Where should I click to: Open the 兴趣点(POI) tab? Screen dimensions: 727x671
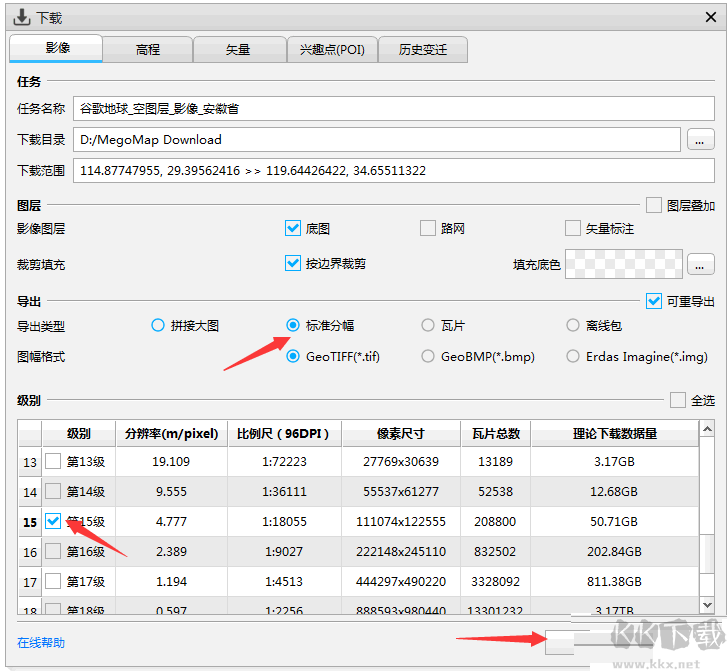[333, 49]
